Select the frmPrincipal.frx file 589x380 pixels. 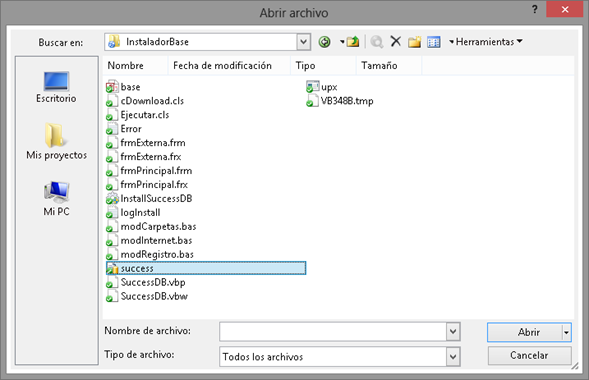pyautogui.click(x=147, y=185)
